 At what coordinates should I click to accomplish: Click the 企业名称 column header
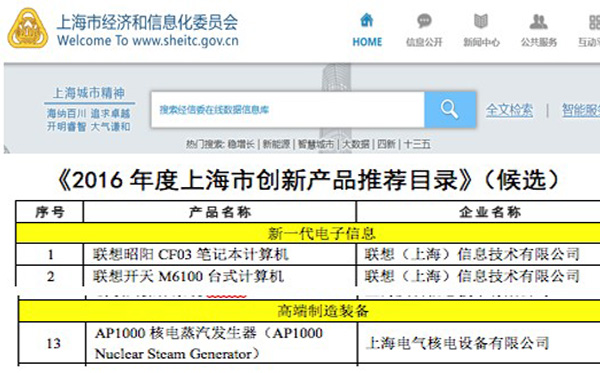point(478,212)
